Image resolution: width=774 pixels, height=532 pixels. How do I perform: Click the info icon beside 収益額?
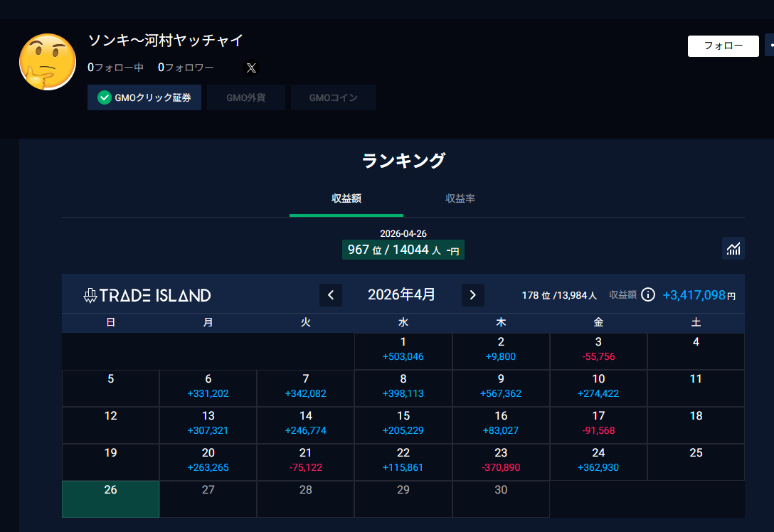647,294
